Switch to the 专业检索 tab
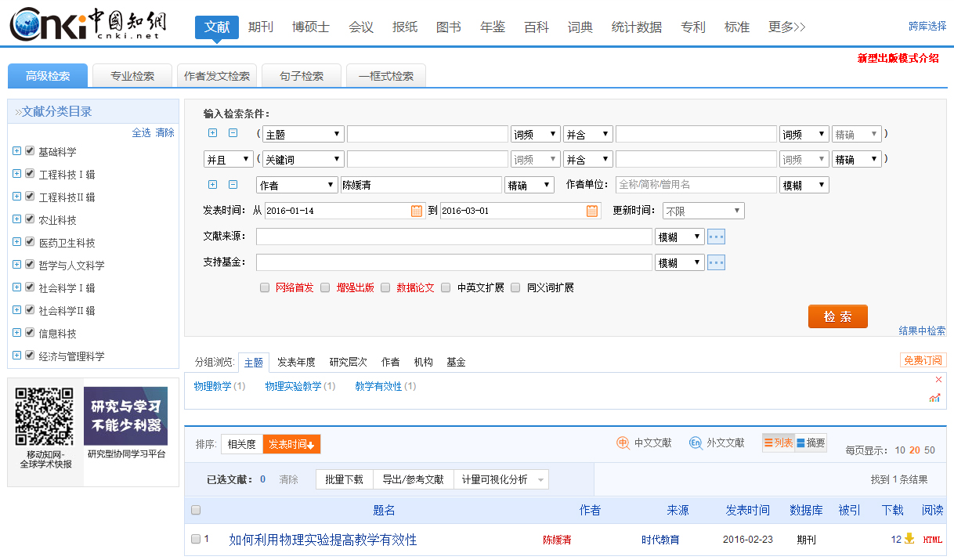The height and width of the screenshot is (560, 954). tap(132, 75)
